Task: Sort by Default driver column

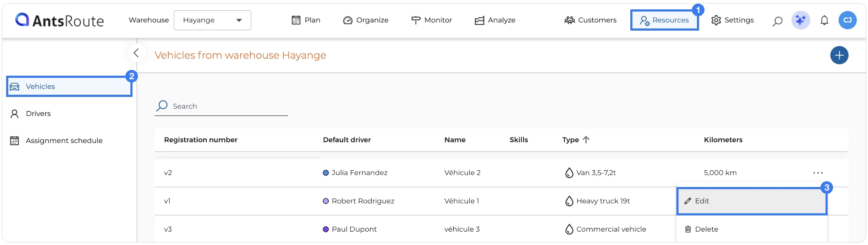Action: 347,140
